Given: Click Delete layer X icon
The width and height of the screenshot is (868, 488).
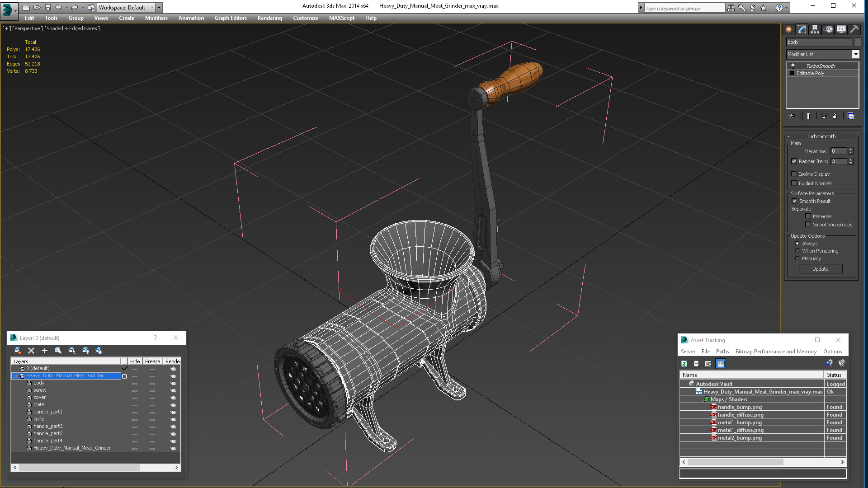Looking at the screenshot, I should point(31,351).
